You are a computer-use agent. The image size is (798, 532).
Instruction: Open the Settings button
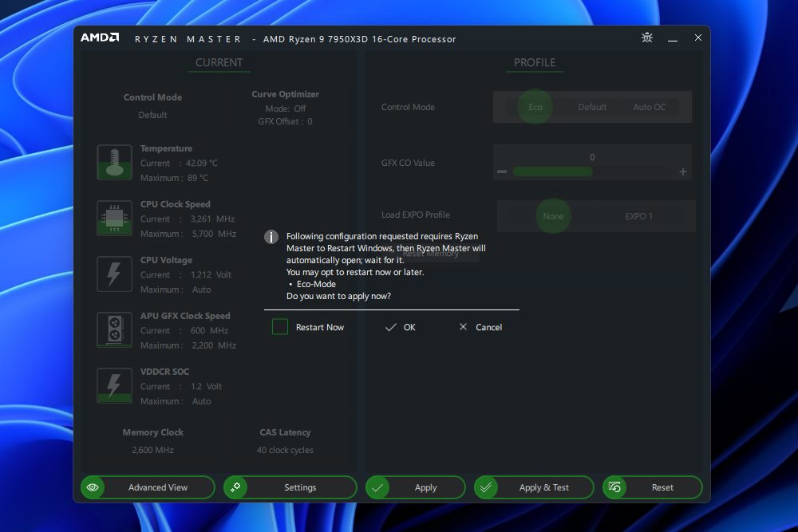(290, 487)
